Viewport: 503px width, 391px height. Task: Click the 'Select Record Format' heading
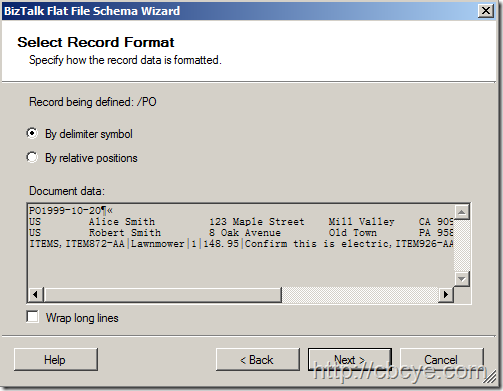pos(96,42)
